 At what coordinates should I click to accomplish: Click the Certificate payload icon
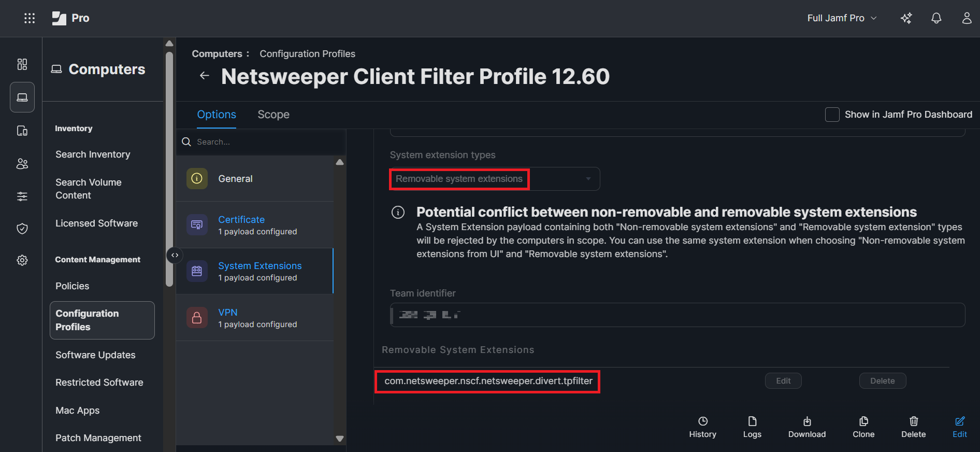197,224
